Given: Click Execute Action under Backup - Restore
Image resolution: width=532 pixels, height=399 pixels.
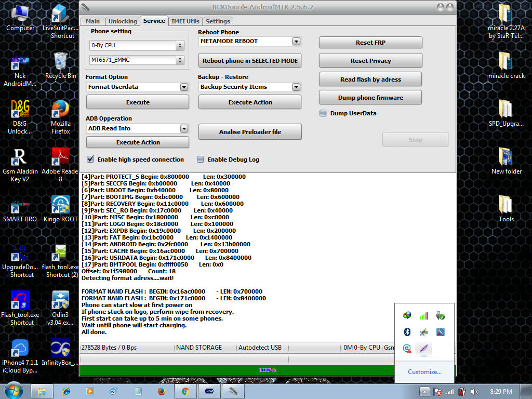Looking at the screenshot, I should 250,102.
